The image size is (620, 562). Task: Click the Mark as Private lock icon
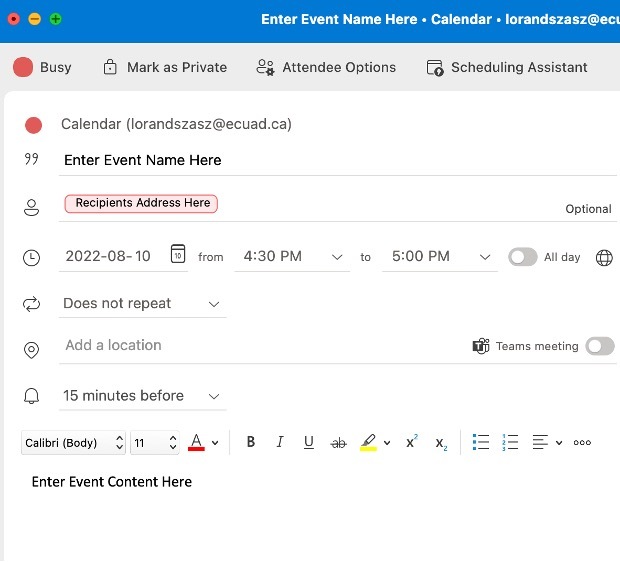pyautogui.click(x=110, y=67)
